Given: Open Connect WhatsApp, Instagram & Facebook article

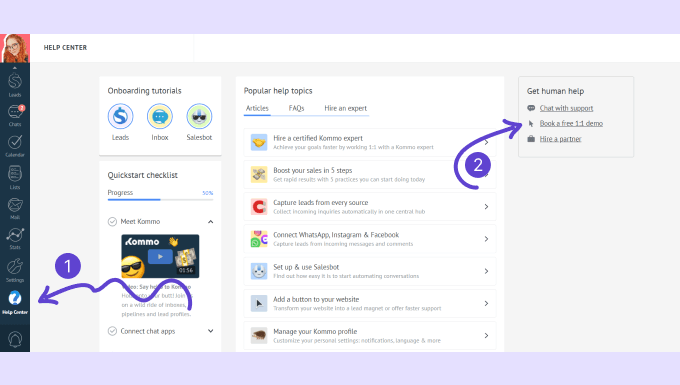Looking at the screenshot, I should [x=370, y=239].
